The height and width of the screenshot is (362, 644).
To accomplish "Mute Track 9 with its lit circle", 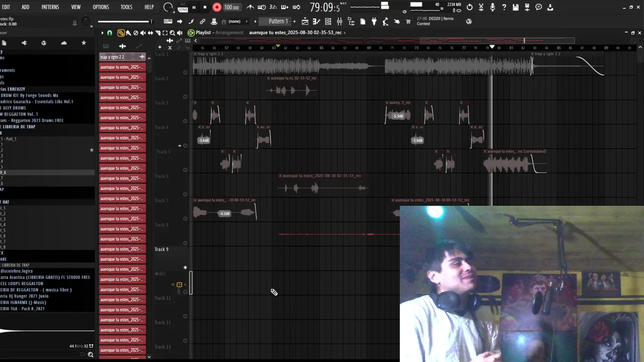I will tap(185, 267).
